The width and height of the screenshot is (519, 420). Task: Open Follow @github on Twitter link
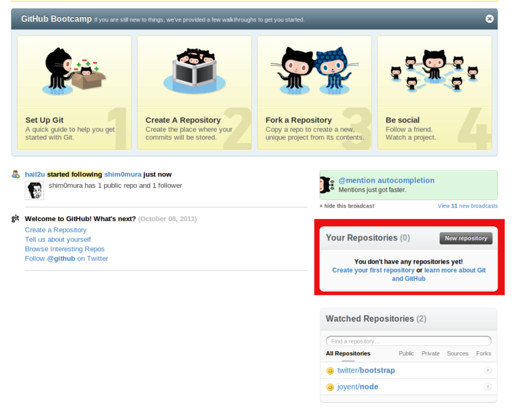(66, 259)
